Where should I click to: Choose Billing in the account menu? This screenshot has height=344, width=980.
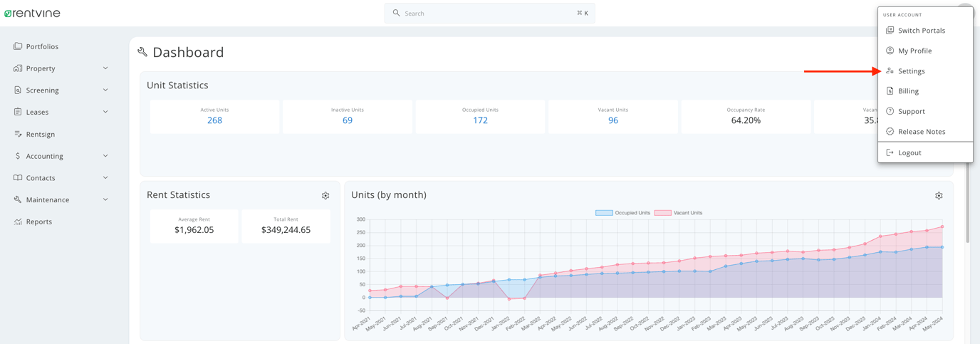click(908, 91)
